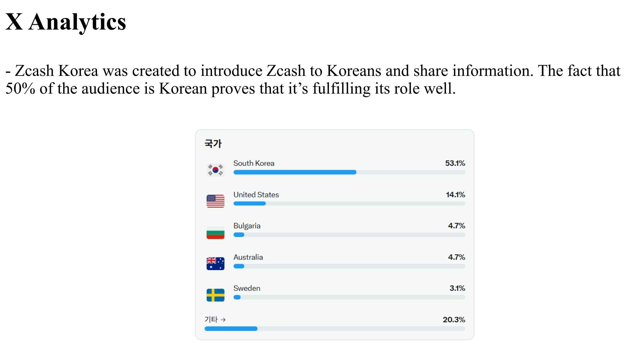Click the 14.1% percentage value
This screenshot has height=354, width=644.
click(x=455, y=194)
